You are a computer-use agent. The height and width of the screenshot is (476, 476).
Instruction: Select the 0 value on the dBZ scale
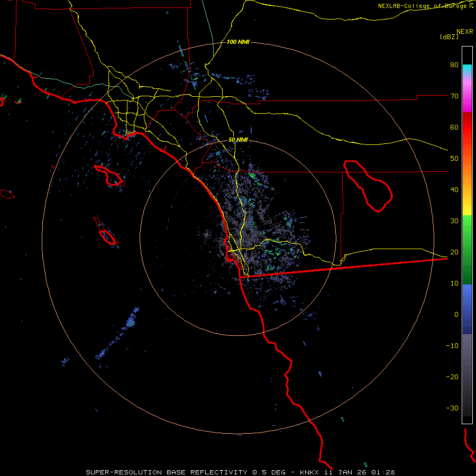456,315
